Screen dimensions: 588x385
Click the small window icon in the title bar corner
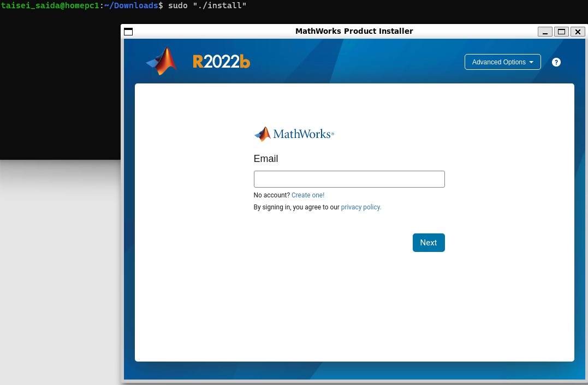(128, 32)
